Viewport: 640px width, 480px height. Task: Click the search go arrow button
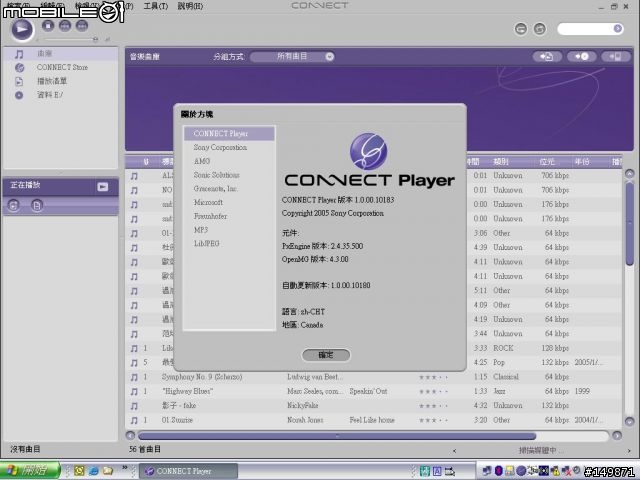[x=618, y=29]
